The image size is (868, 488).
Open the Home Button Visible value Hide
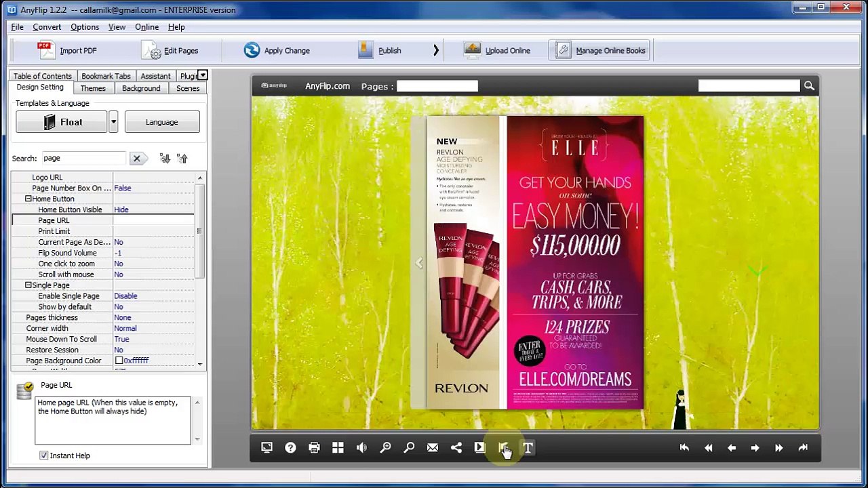coord(153,209)
